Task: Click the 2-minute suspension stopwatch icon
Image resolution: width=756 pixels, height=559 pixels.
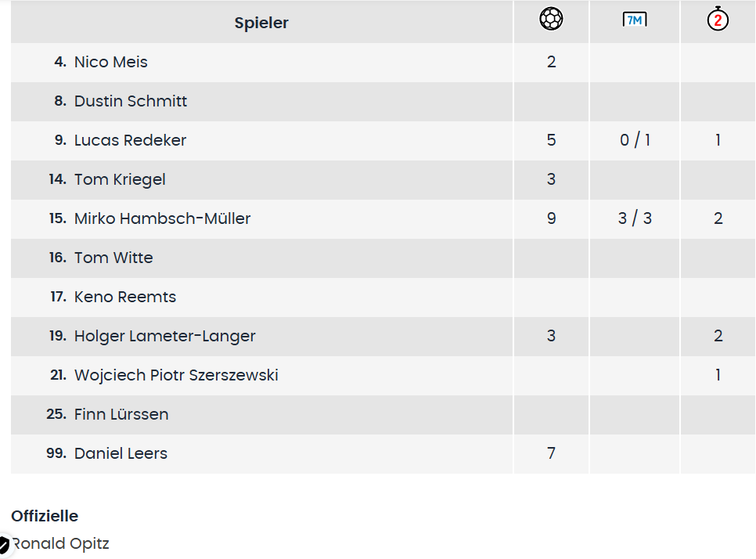Action: pos(718,19)
